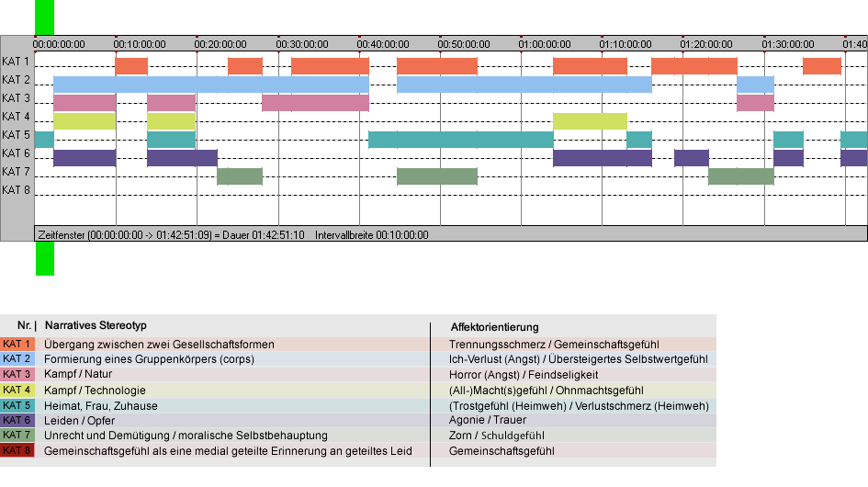Click the 'Intervallbreite 00:10:00:00' status text
Image resolution: width=868 pixels, height=487 pixels.
(371, 235)
